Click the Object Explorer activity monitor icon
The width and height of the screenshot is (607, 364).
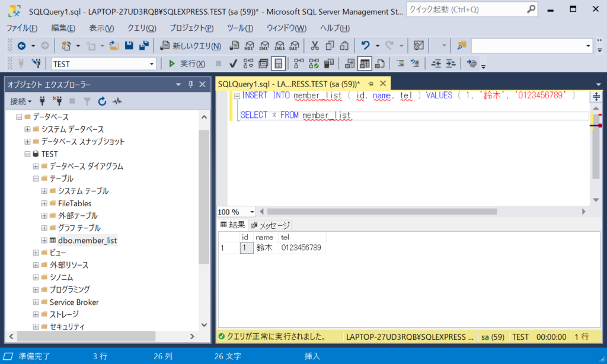pos(117,101)
